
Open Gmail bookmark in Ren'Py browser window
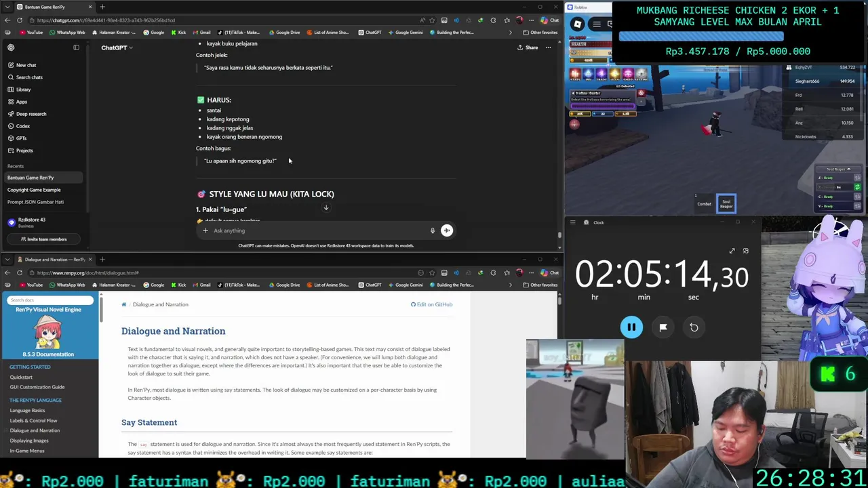pos(201,285)
